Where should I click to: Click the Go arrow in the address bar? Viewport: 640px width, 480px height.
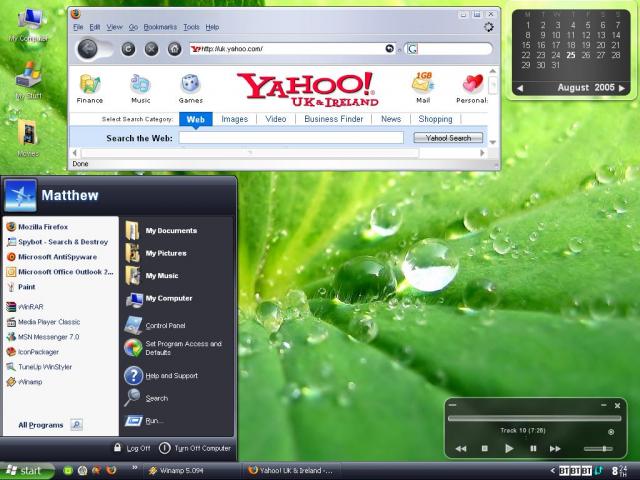[390, 49]
